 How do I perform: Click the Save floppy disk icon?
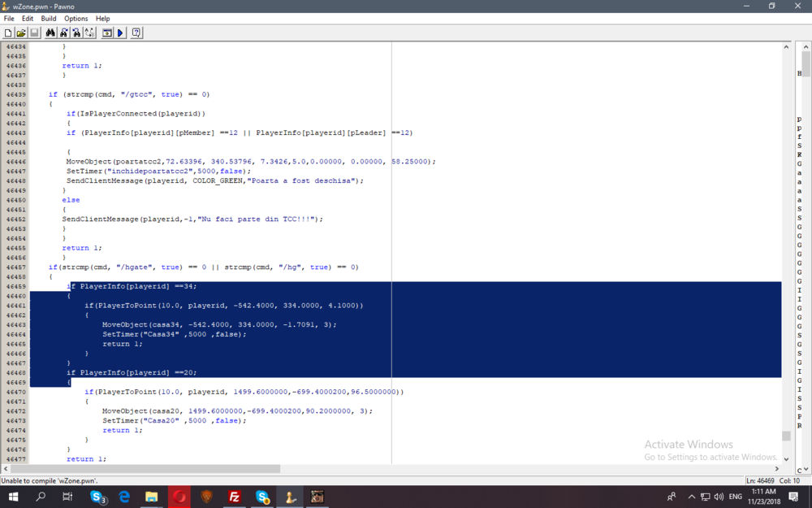pos(35,33)
